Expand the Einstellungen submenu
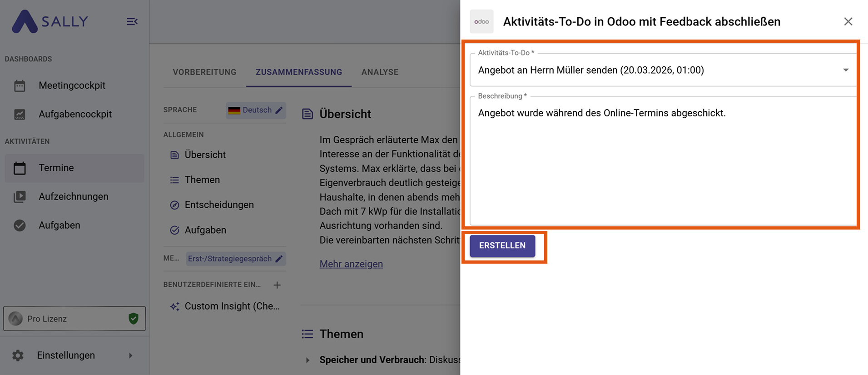The height and width of the screenshot is (375, 868). click(x=130, y=355)
